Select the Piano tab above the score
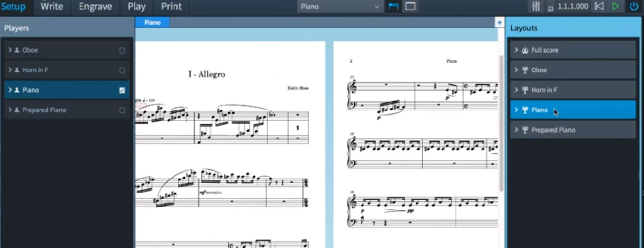The height and width of the screenshot is (248, 644). coord(152,22)
